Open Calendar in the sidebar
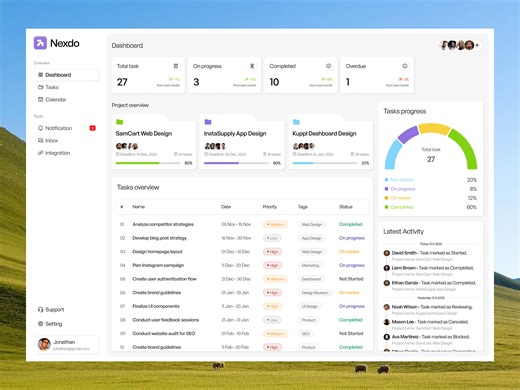The image size is (520, 390). pyautogui.click(x=52, y=99)
